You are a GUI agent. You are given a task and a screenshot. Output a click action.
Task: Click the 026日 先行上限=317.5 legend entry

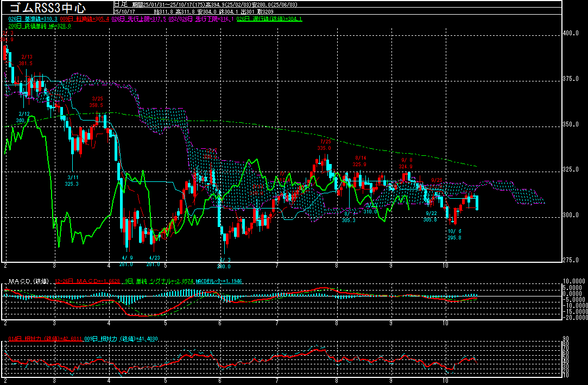(139, 18)
